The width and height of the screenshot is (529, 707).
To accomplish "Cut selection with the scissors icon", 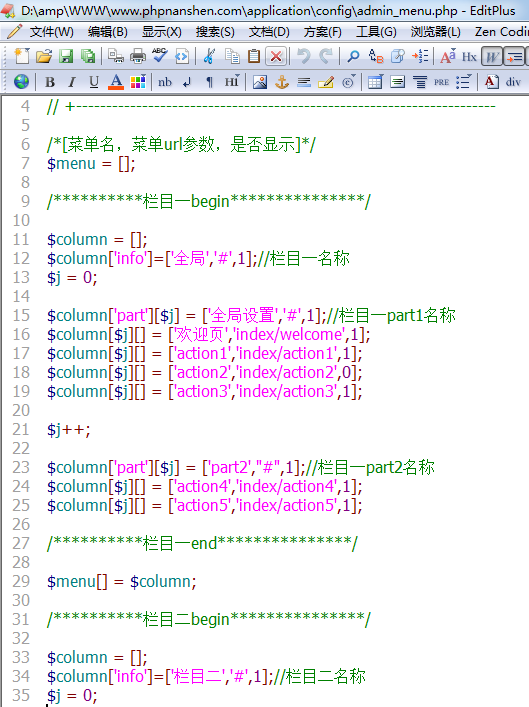I will click(209, 56).
